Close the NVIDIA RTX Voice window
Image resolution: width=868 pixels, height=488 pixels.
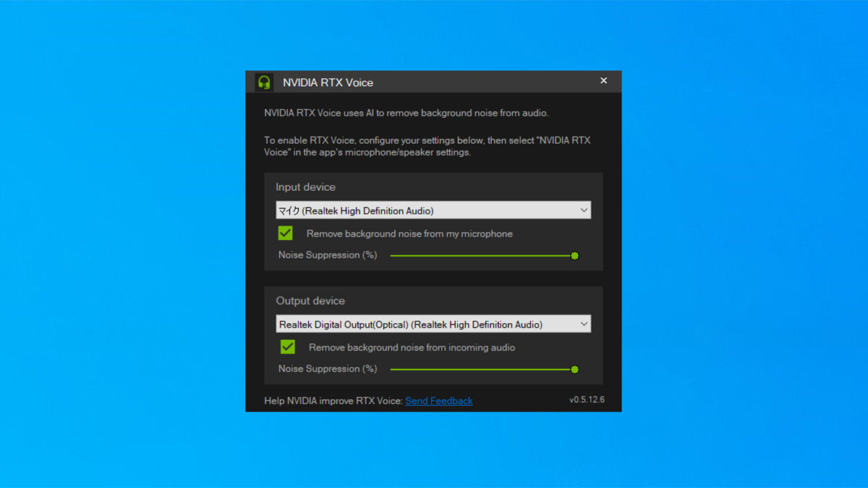(604, 81)
